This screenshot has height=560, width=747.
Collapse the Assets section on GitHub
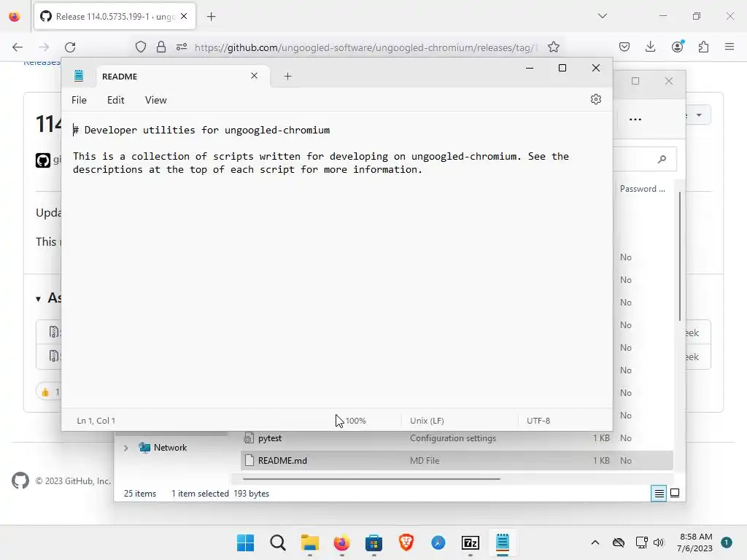pyautogui.click(x=38, y=299)
